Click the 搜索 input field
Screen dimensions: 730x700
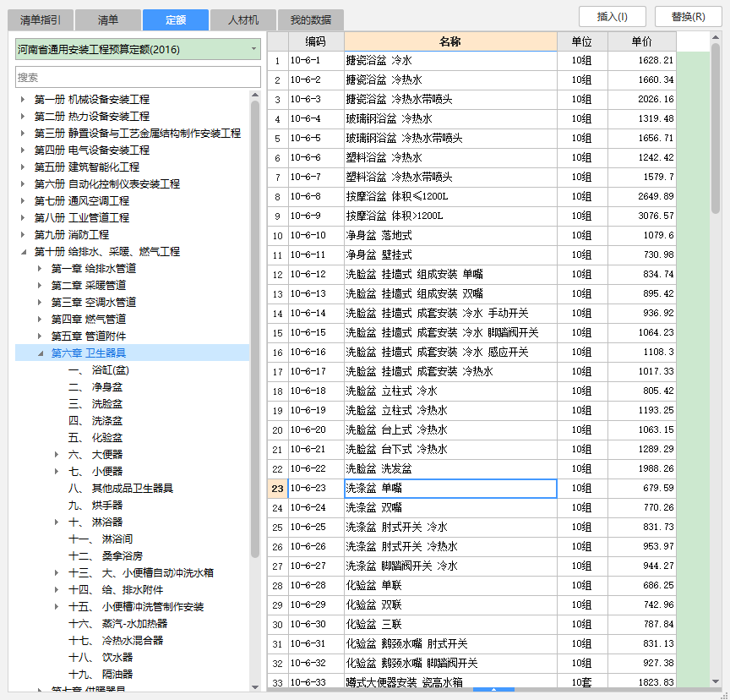138,77
